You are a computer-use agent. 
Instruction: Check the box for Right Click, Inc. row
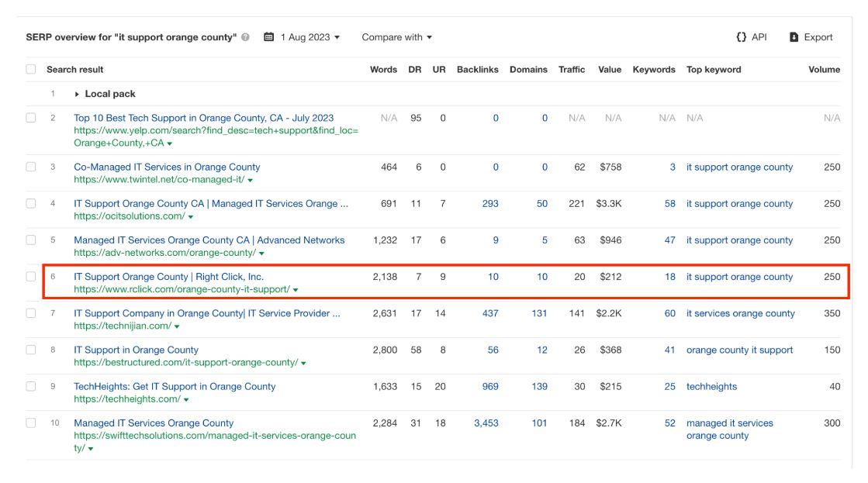(x=31, y=276)
